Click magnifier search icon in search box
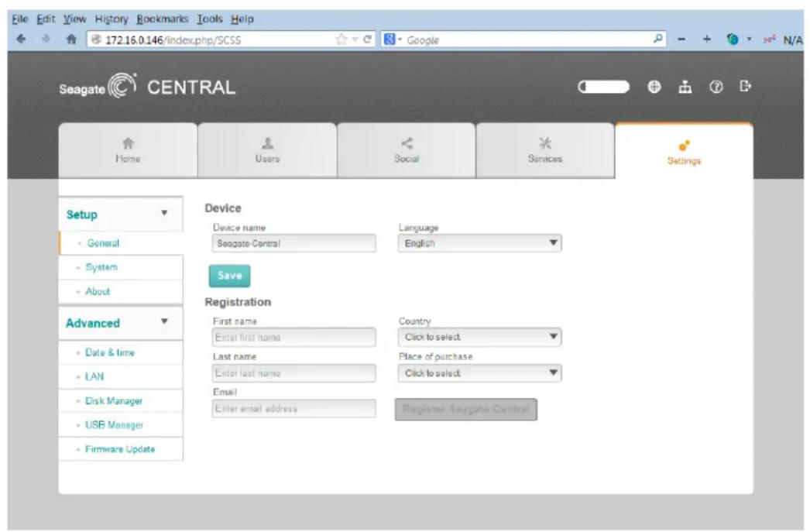The image size is (810, 532). point(657,39)
